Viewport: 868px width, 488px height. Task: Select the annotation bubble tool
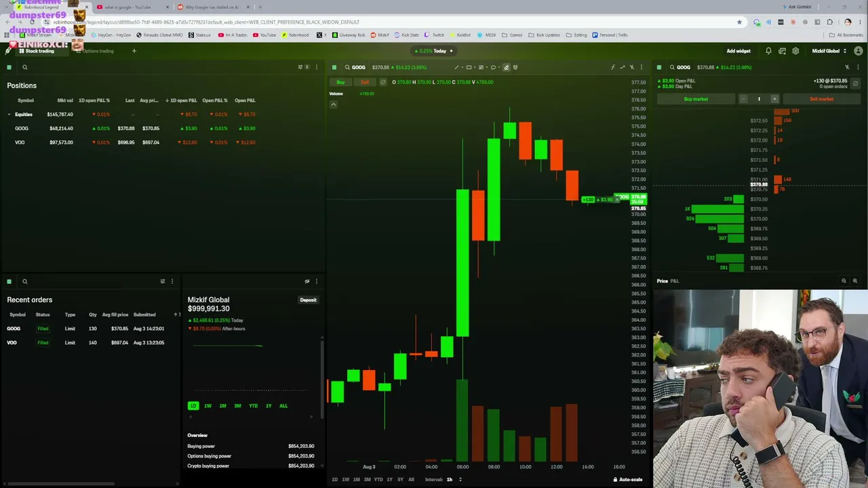click(x=494, y=67)
